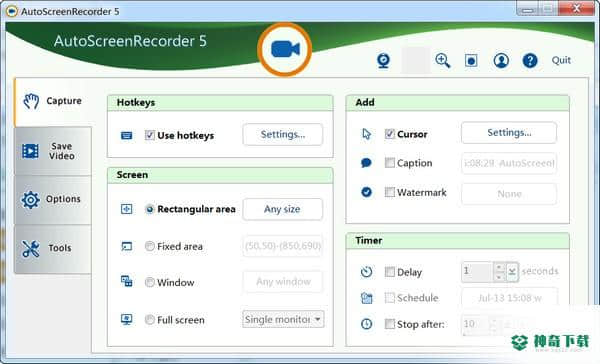
Task: Enable the Schedule checkbox
Action: pos(390,297)
